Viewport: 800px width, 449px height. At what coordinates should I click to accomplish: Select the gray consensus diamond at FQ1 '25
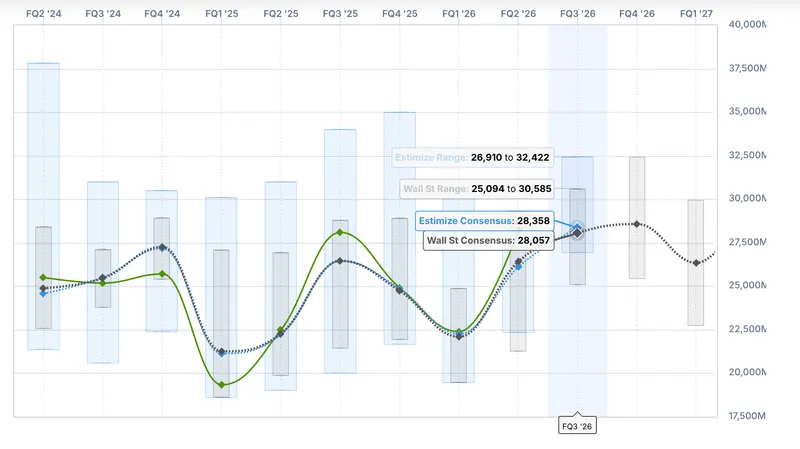(221, 352)
